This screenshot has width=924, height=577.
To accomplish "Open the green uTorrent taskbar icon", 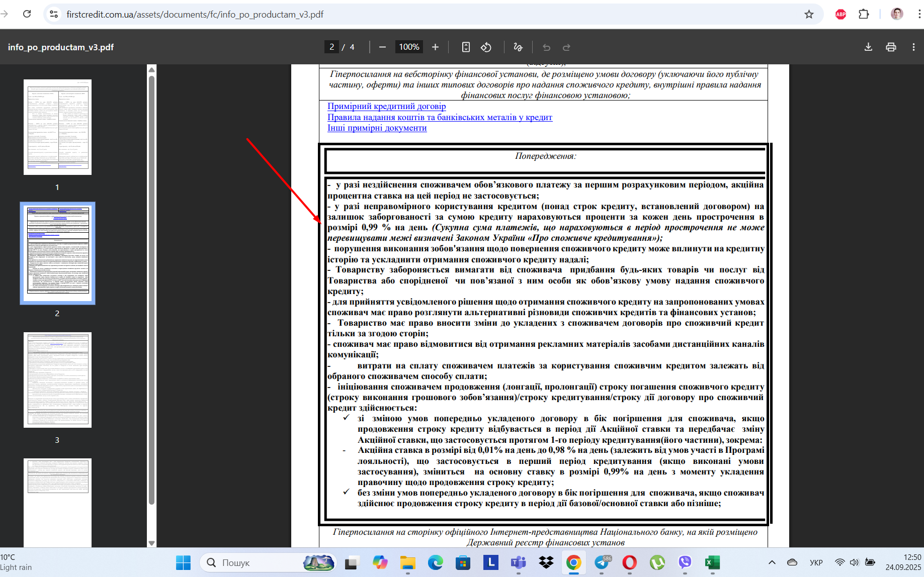I will coord(657,562).
